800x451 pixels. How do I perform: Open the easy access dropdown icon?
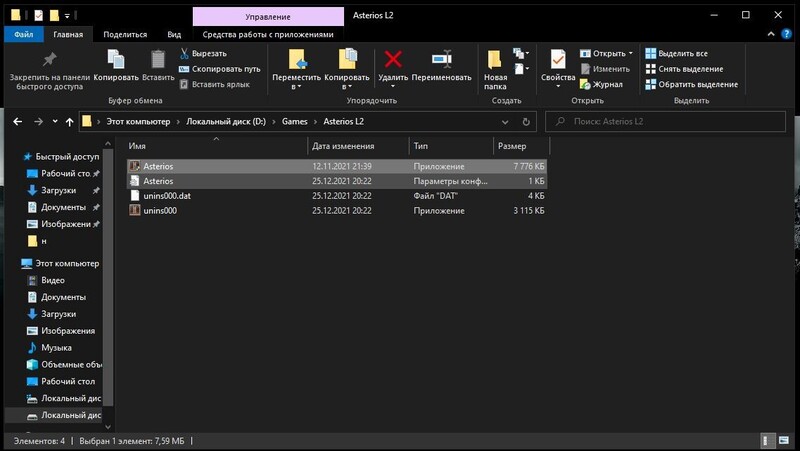pos(521,68)
